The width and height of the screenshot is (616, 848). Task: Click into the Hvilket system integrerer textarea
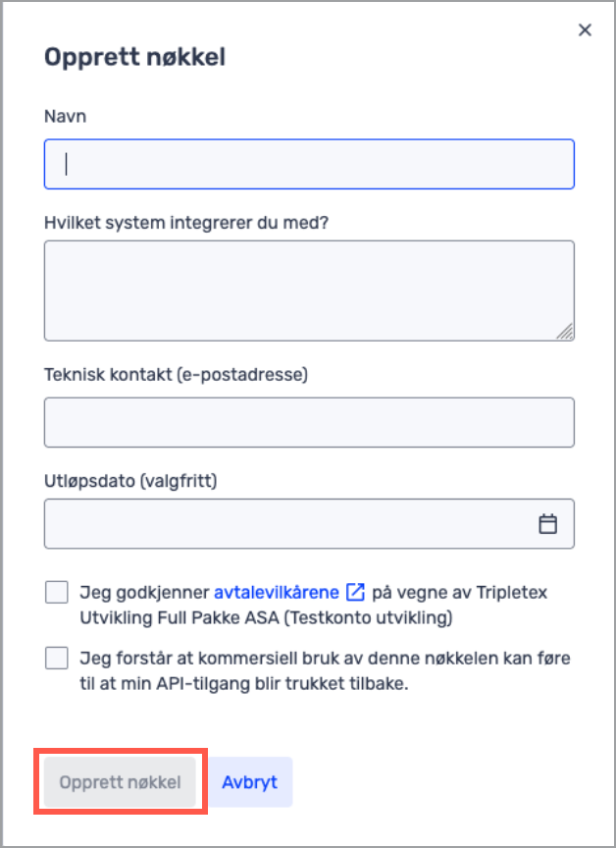[309, 291]
